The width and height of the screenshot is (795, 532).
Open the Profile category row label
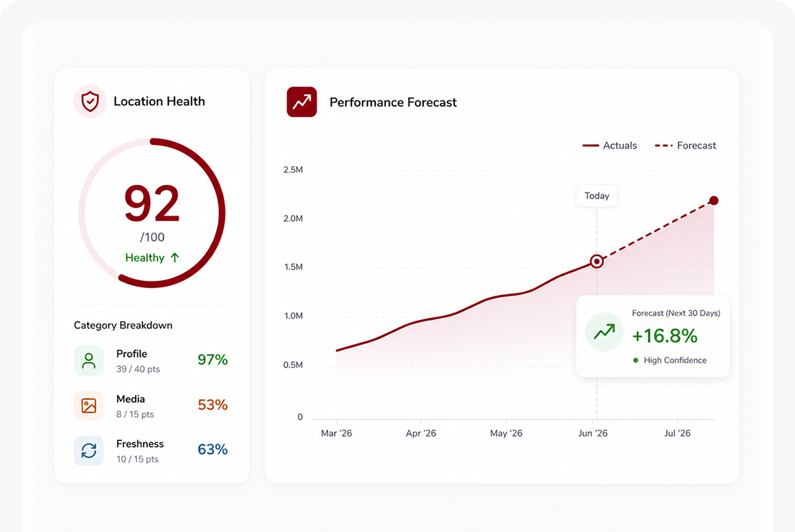point(132,354)
